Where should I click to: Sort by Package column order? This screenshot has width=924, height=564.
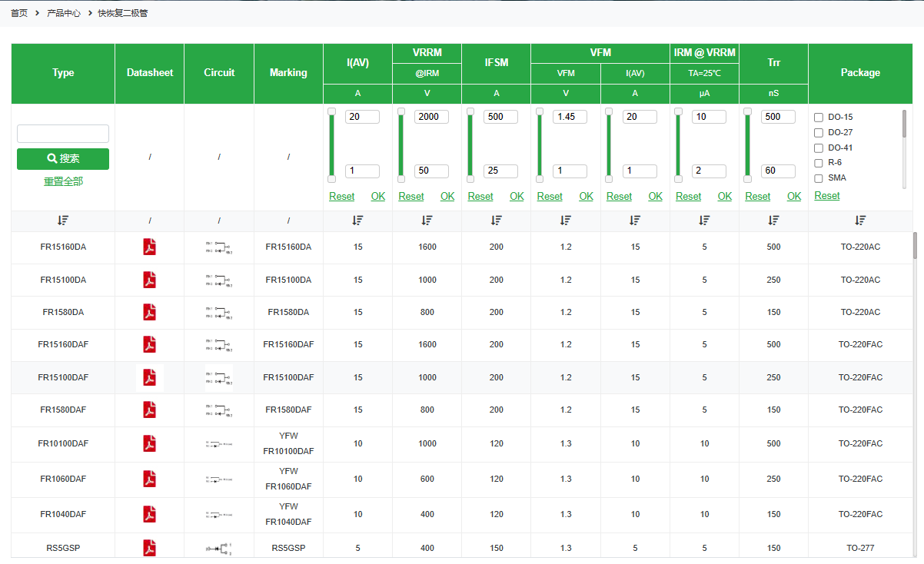[x=859, y=221]
